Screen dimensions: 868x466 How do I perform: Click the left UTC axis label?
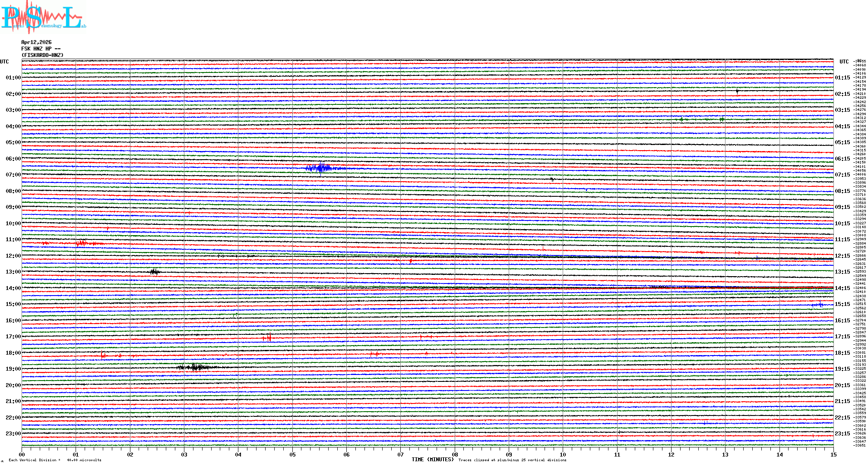tap(4, 62)
